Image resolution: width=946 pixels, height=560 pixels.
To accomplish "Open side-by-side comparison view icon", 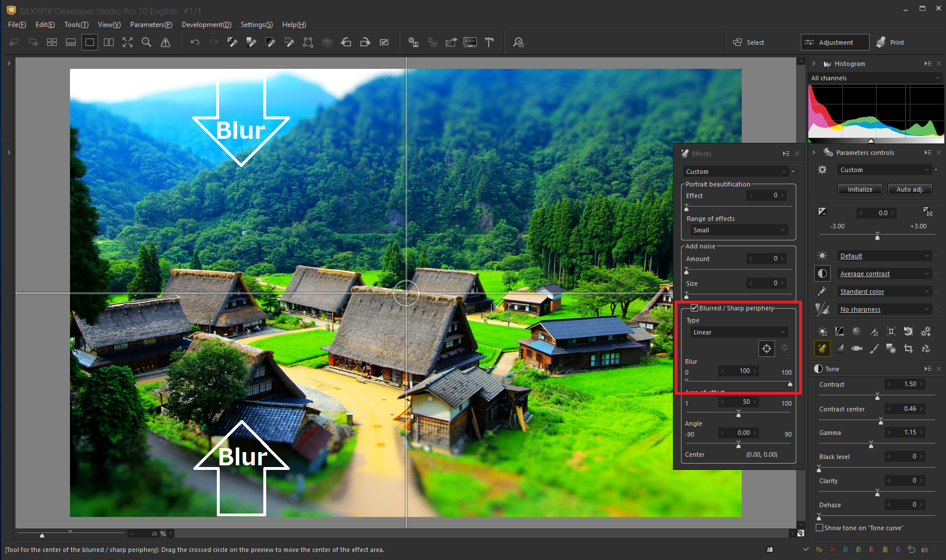I will (108, 42).
